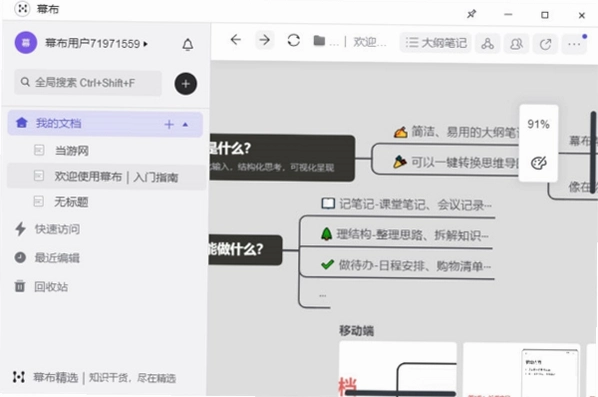This screenshot has height=397, width=598.
Task: Add new item with 我的文档 plus icon
Action: [x=169, y=124]
